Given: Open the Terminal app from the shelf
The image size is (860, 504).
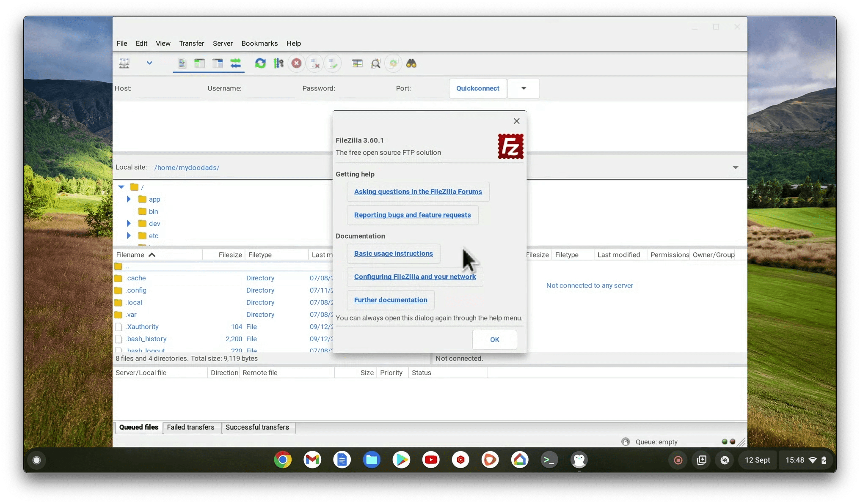Looking at the screenshot, I should (x=549, y=460).
